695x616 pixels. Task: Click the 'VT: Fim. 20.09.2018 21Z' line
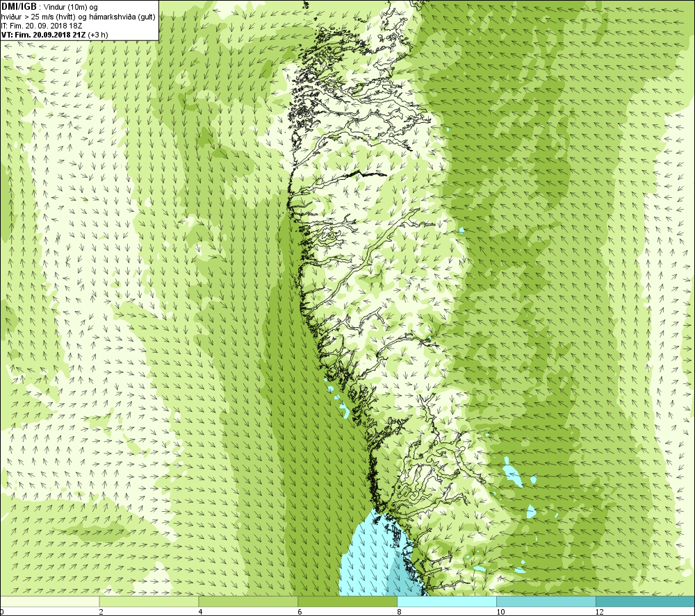(54, 35)
